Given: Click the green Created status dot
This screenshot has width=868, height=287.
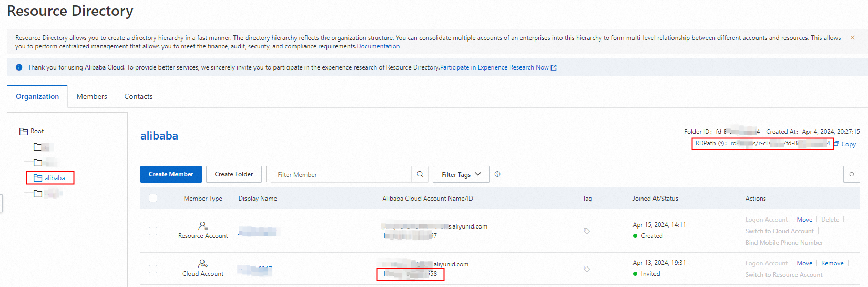Looking at the screenshot, I should [x=636, y=236].
